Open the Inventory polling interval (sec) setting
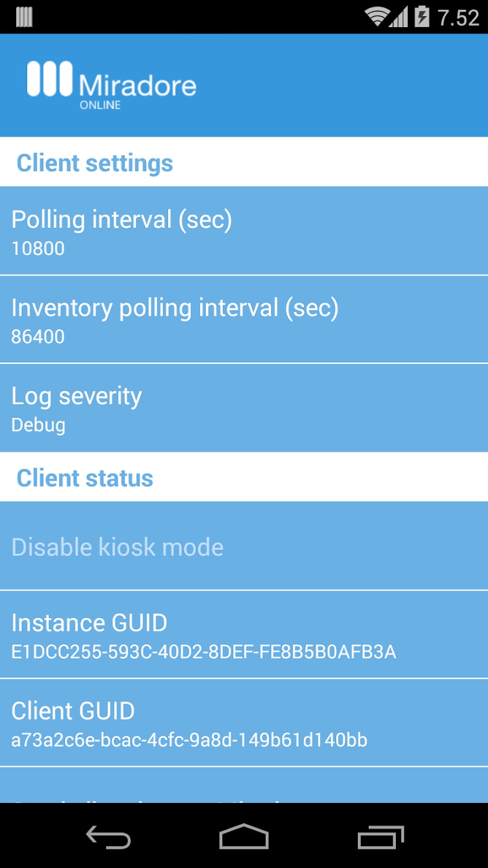The height and width of the screenshot is (868, 488). (x=243, y=319)
